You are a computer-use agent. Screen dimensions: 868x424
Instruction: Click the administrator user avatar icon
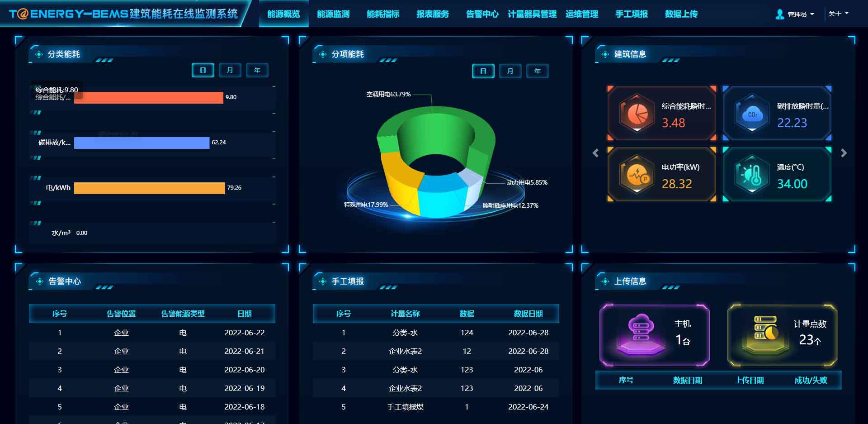[779, 14]
